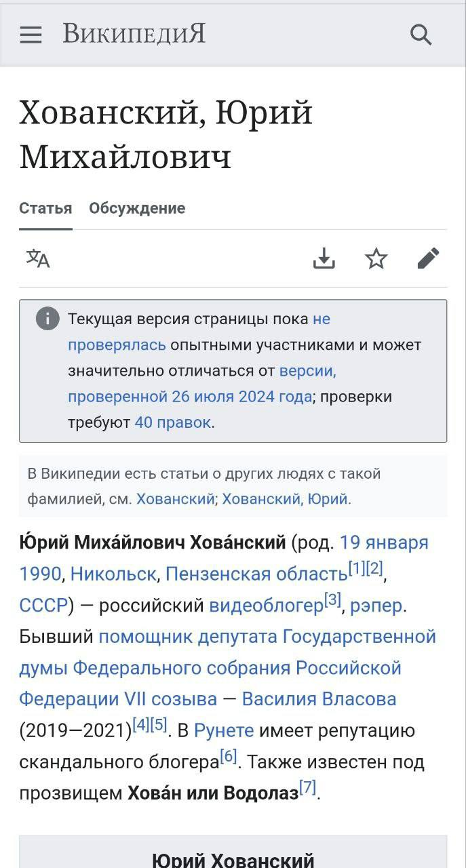Open the 'Василия Власова' link
466x868 pixels.
[x=319, y=699]
